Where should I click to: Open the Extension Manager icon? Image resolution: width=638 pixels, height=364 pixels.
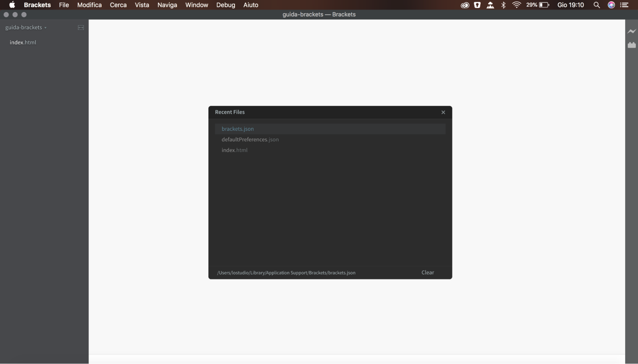click(x=632, y=45)
